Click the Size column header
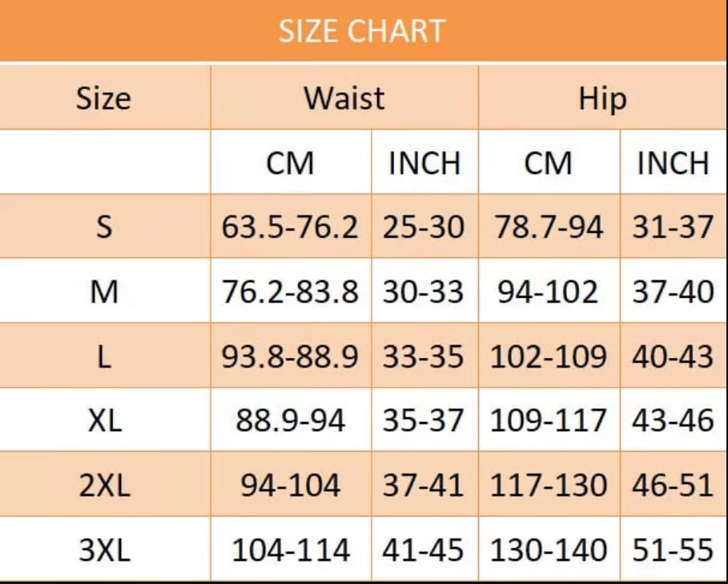This screenshot has width=728, height=584. 103,99
